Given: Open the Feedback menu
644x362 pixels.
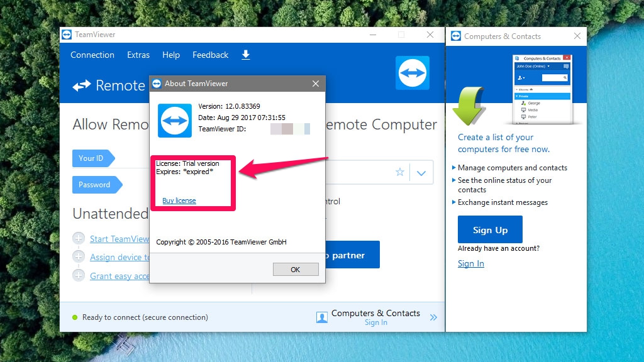Looking at the screenshot, I should pyautogui.click(x=210, y=55).
